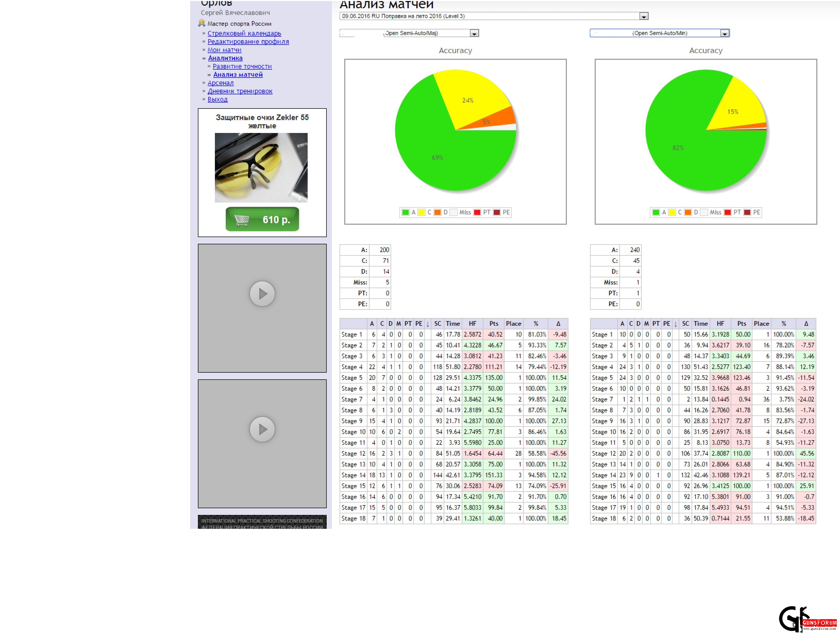The width and height of the screenshot is (840, 635).
Task: Toggle yellow C swatch in right chart legend
Action: click(x=672, y=212)
